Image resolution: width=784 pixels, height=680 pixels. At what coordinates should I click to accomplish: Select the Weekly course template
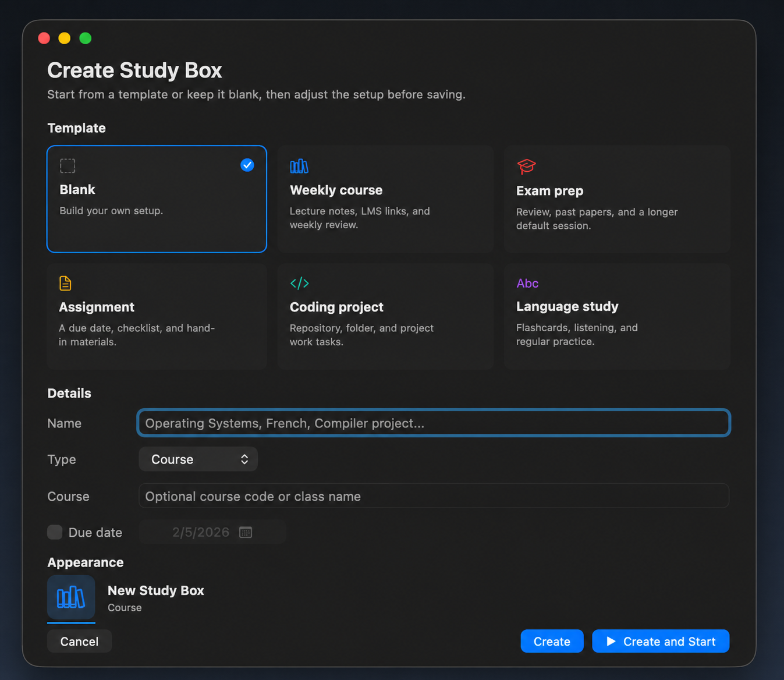coord(385,199)
